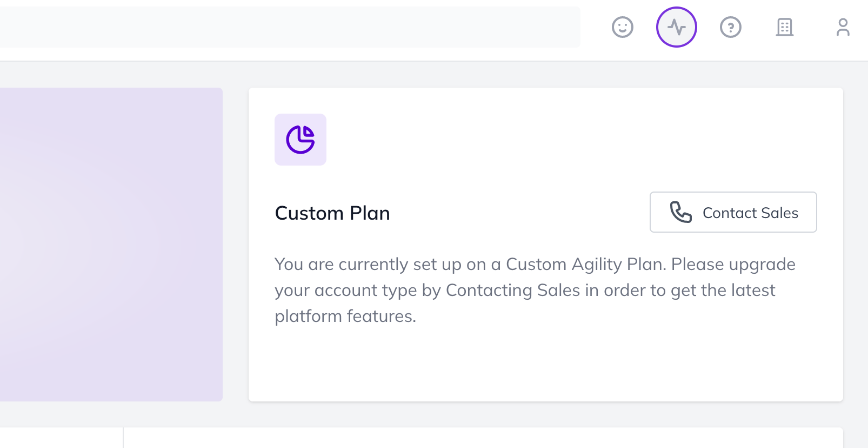Click the white panel below Custom Plan card
The width and height of the screenshot is (868, 448).
point(483,438)
